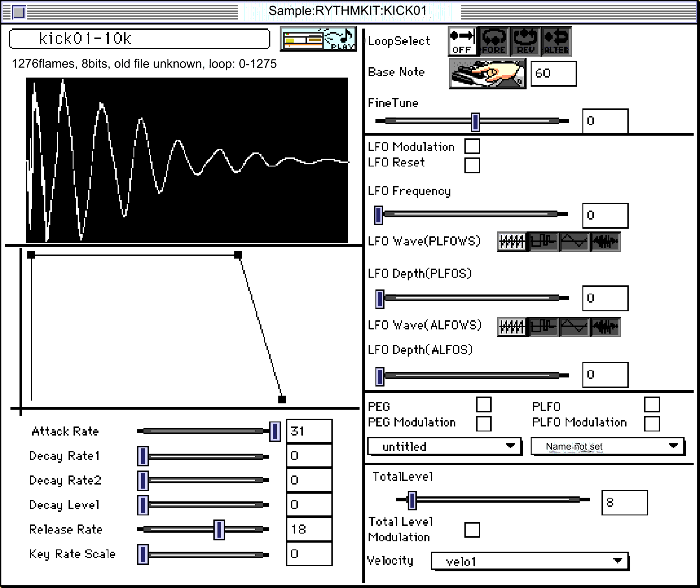
Task: Enable Total Level Modulation checkbox
Action: click(472, 530)
